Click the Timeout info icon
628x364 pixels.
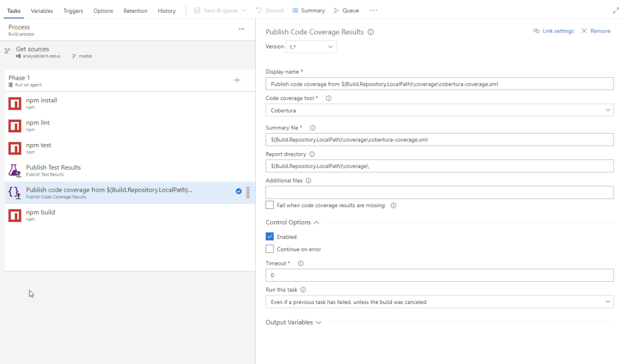301,264
